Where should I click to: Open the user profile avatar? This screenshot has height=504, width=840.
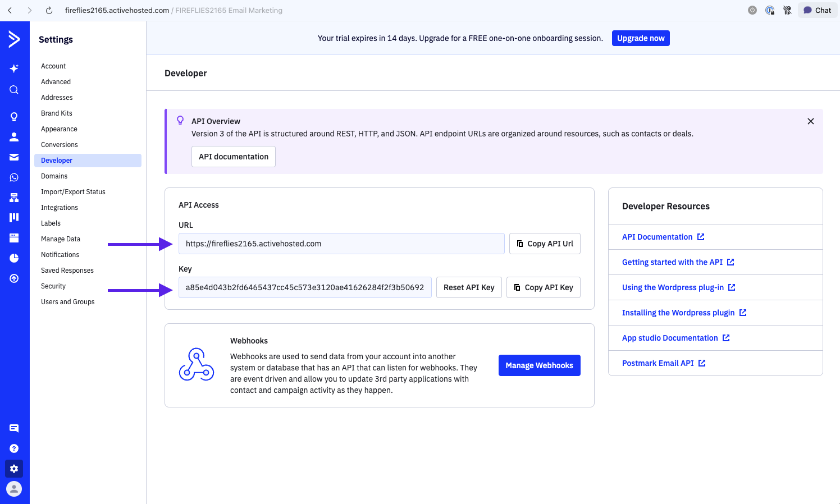coord(14,489)
